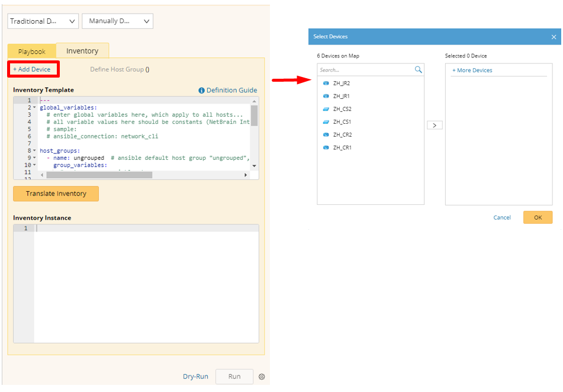
Task: Click the '# all variable values here' comment line
Action: (x=148, y=122)
